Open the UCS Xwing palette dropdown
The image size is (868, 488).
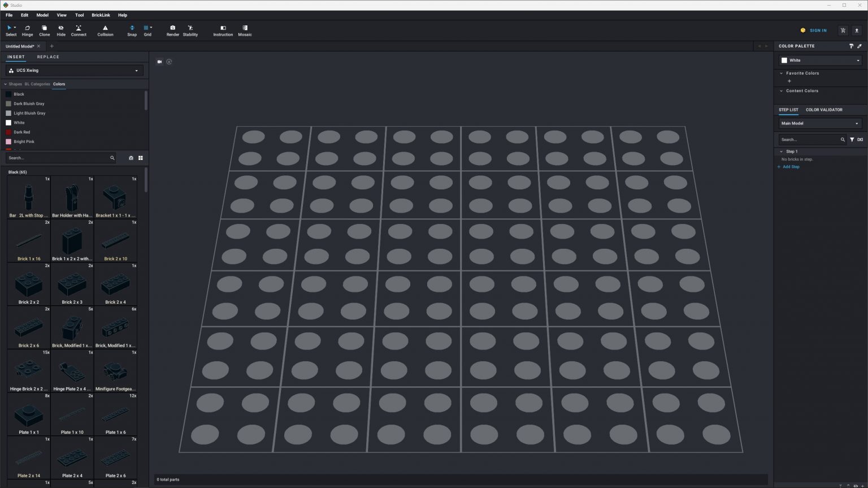click(136, 70)
